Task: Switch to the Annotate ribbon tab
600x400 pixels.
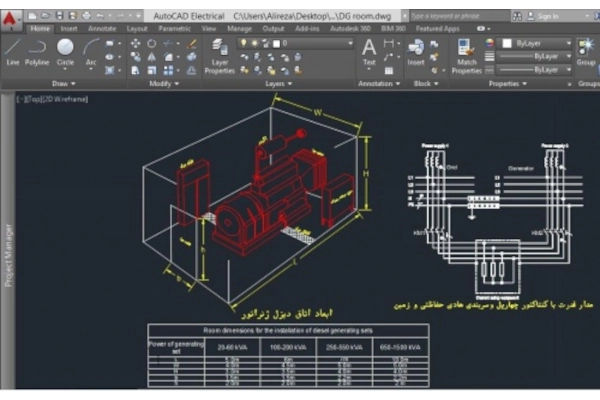Action: 102,29
